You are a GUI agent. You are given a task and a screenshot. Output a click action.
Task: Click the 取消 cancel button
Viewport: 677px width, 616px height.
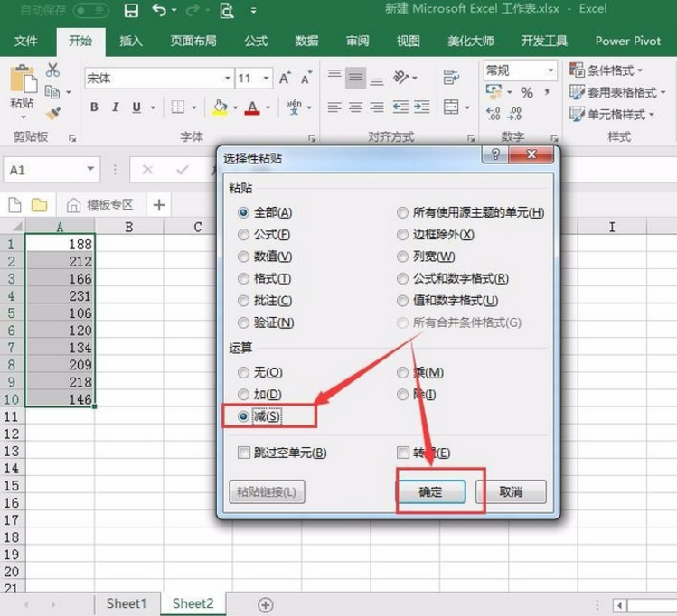coord(511,491)
